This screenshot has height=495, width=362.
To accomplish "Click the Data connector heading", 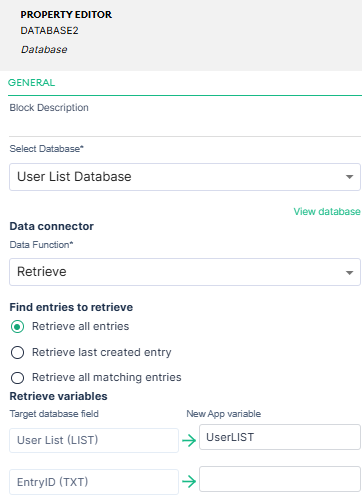I will (52, 226).
